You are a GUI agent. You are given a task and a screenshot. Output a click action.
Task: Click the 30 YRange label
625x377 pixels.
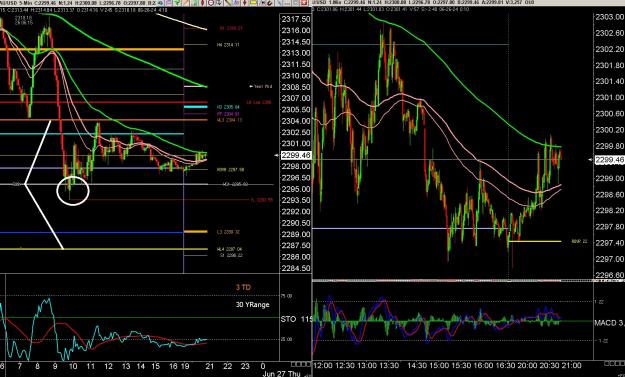coord(252,305)
